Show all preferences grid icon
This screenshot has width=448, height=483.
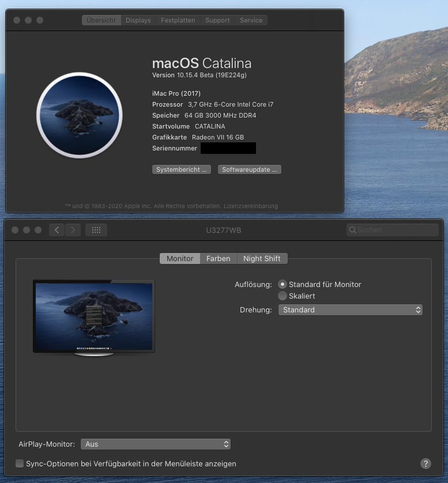point(96,230)
